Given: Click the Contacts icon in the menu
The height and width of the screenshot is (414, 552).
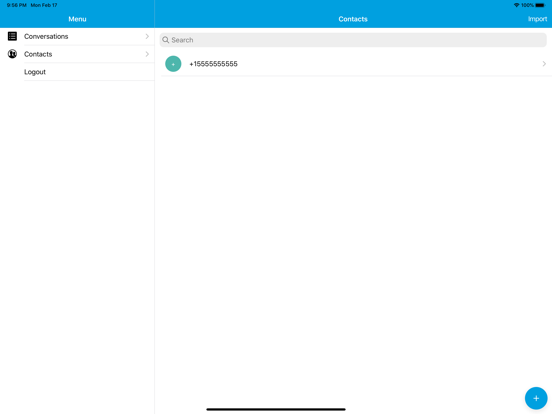Looking at the screenshot, I should pos(12,54).
